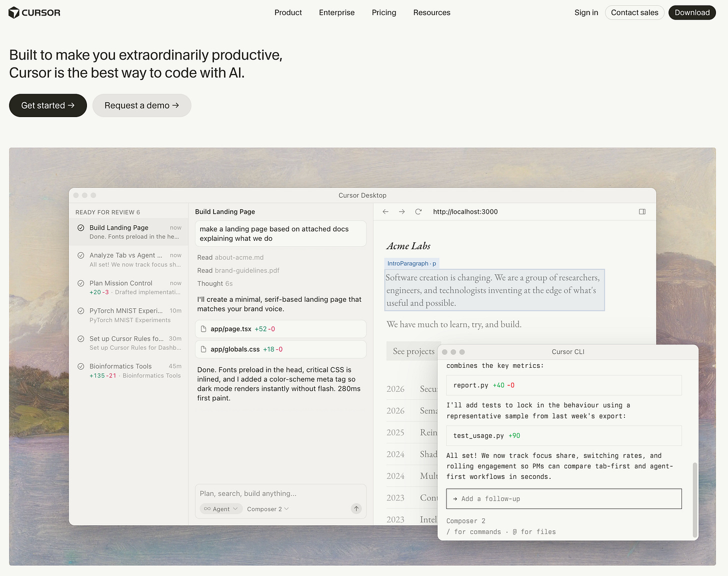Send prompt with the up-arrow button
728x576 pixels.
356,508
